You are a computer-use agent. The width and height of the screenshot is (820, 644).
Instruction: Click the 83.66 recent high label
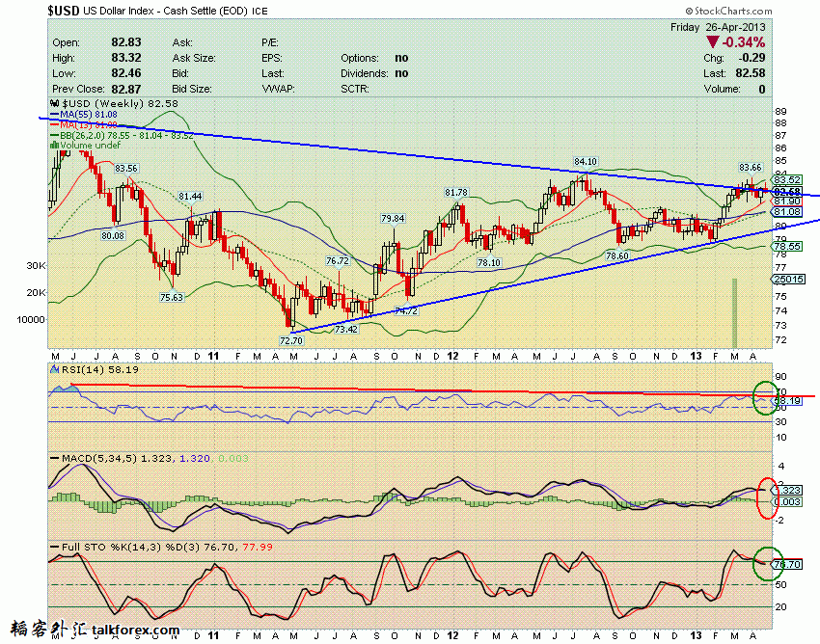point(751,168)
